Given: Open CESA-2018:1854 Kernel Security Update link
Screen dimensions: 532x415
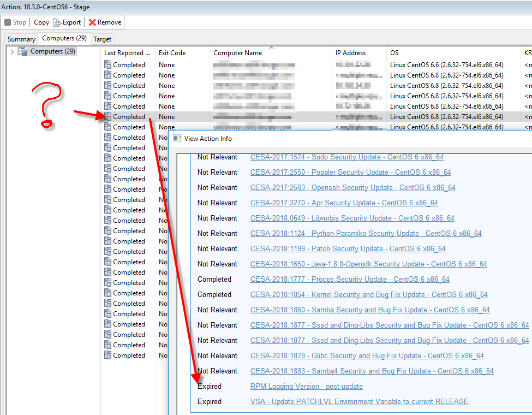Looking at the screenshot, I should coord(369,294).
